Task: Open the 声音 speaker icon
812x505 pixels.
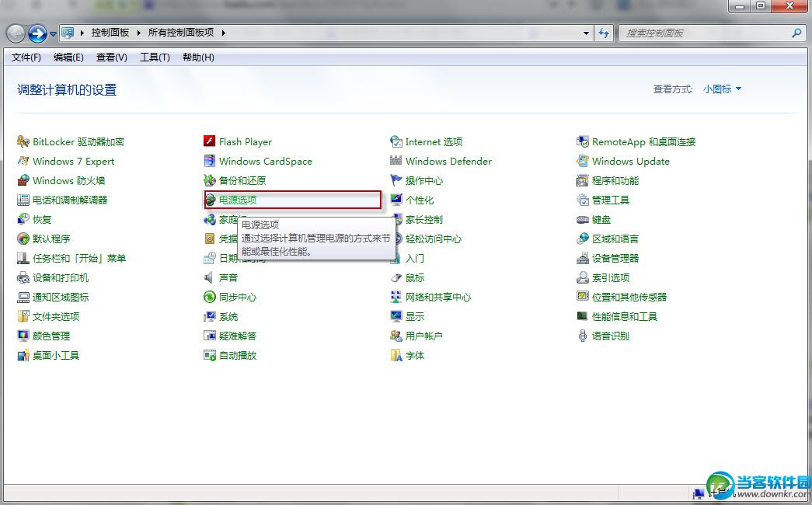Action: pyautogui.click(x=209, y=277)
